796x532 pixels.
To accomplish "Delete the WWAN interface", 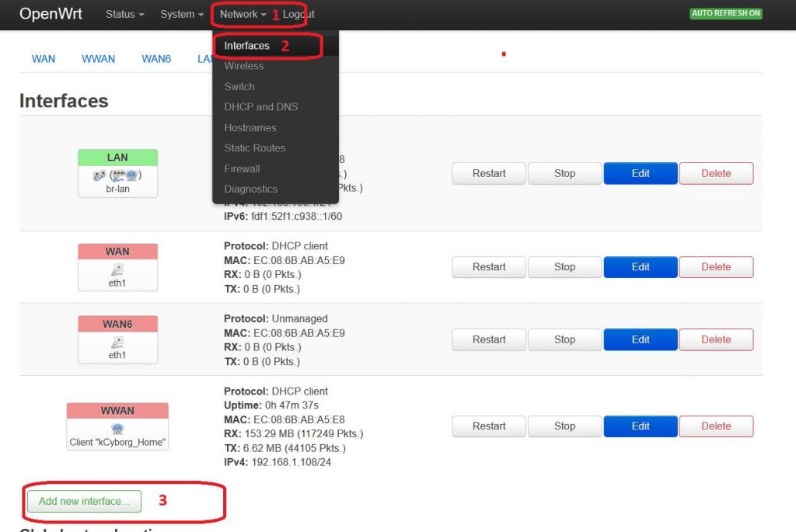I will pyautogui.click(x=716, y=426).
